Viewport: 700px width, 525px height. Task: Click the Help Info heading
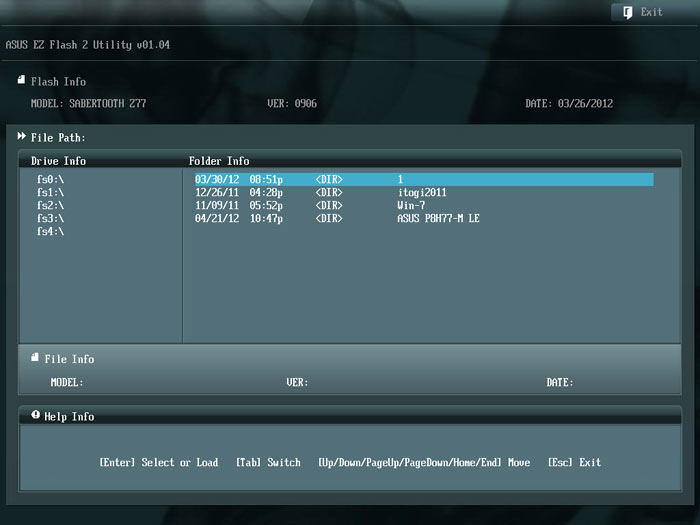69,417
